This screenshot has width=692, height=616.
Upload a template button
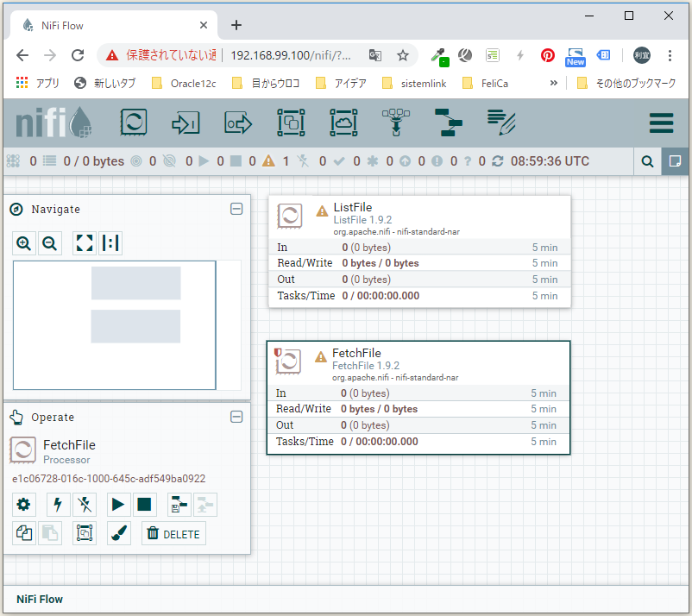point(205,505)
